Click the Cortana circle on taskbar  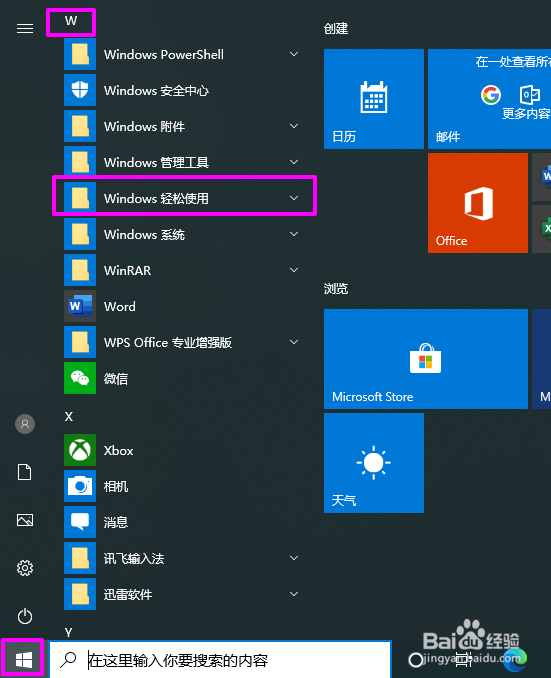point(416,660)
